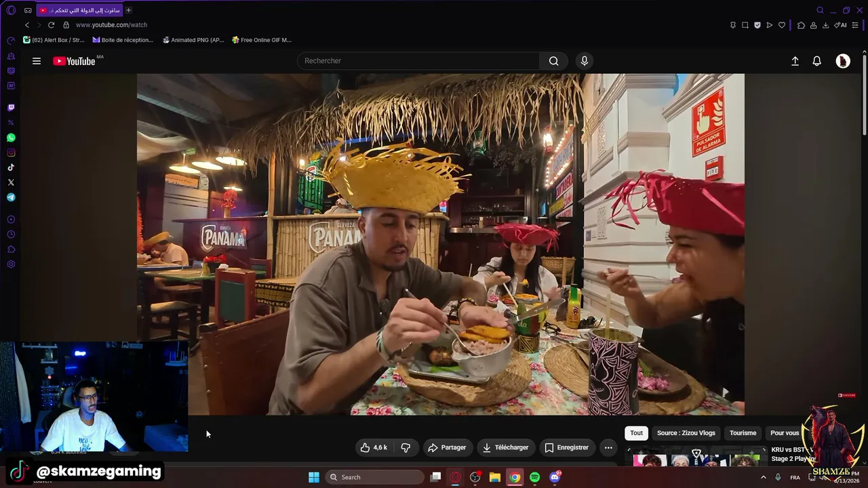
Task: Open Free Online GIF bookmark
Action: click(262, 40)
